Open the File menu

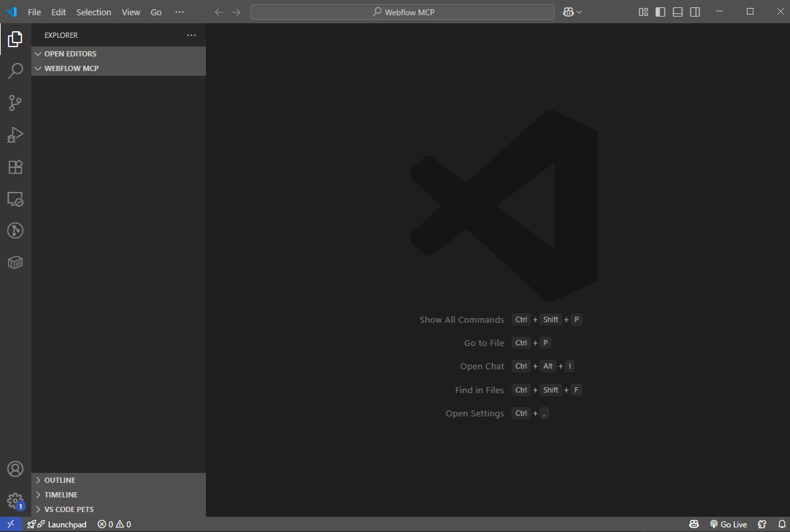(35, 12)
